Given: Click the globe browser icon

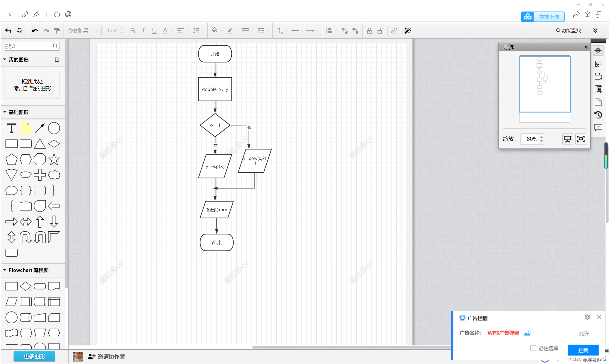Looking at the screenshot, I should point(69,14).
